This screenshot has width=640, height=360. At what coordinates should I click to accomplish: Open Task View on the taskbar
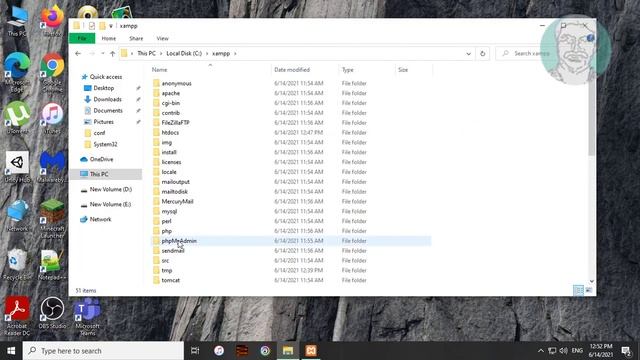tap(195, 351)
